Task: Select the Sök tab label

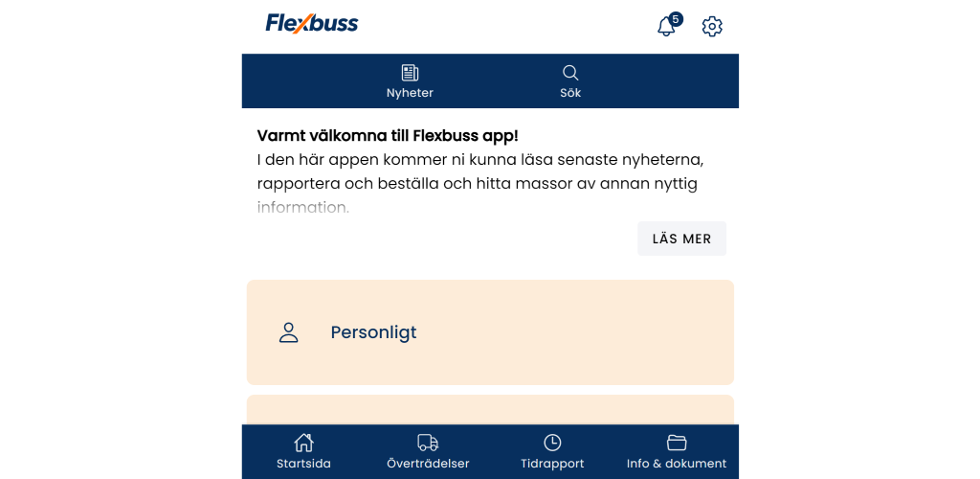Action: tap(570, 93)
